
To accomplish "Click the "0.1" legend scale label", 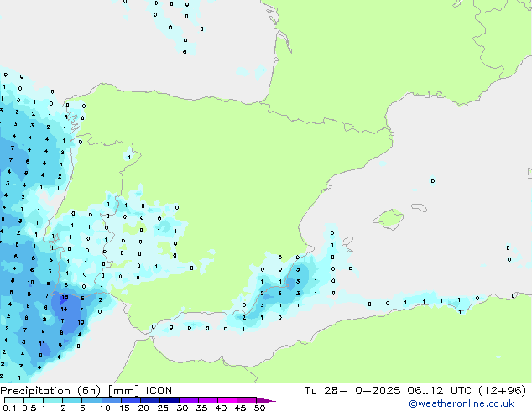I will point(9,408).
